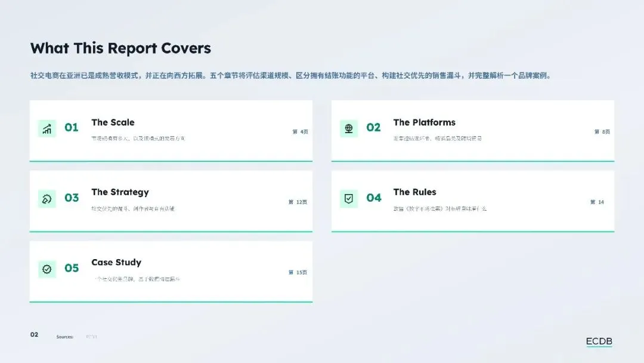644x363 pixels.
Task: Click the What This Report Covers title
Action: 120,48
